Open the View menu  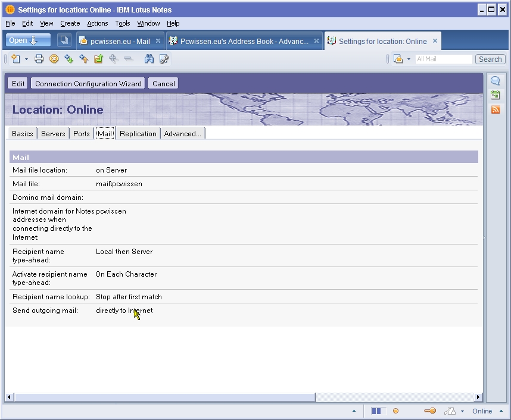tap(46, 23)
